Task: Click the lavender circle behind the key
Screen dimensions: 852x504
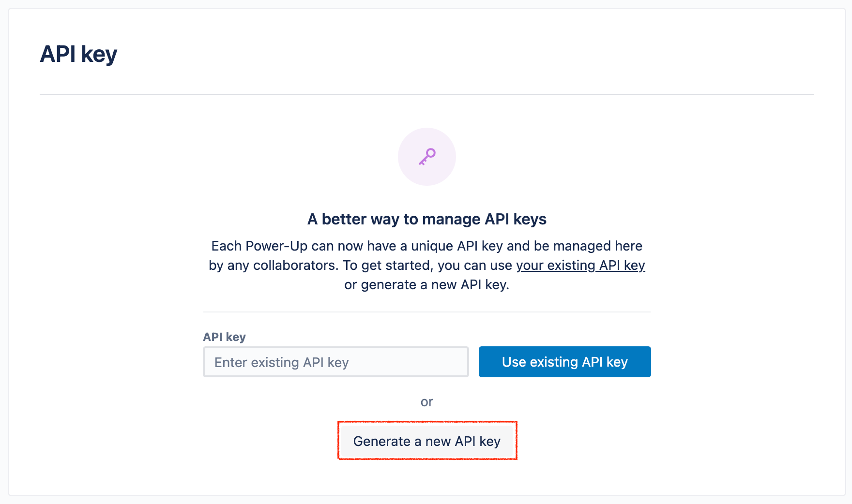Action: coord(427,157)
